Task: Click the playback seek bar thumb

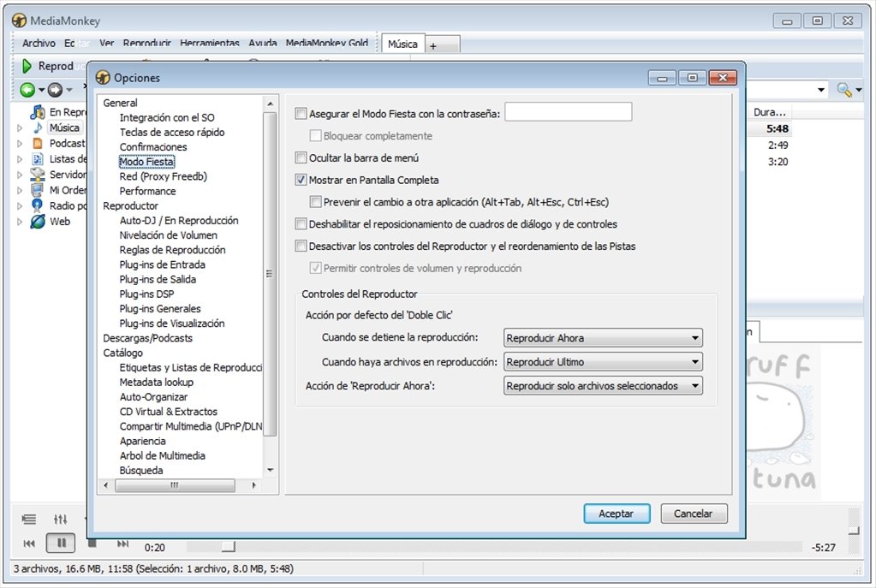Action: [x=229, y=546]
